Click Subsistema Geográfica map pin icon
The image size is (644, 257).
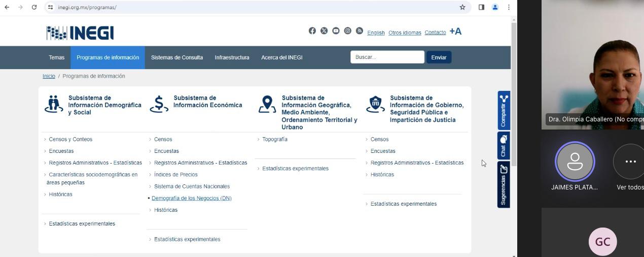tap(267, 104)
